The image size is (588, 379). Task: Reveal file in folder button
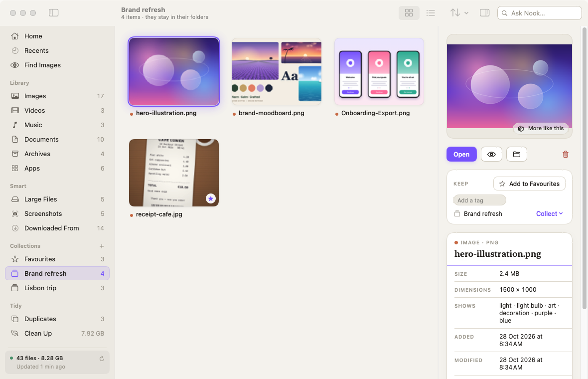click(x=516, y=154)
